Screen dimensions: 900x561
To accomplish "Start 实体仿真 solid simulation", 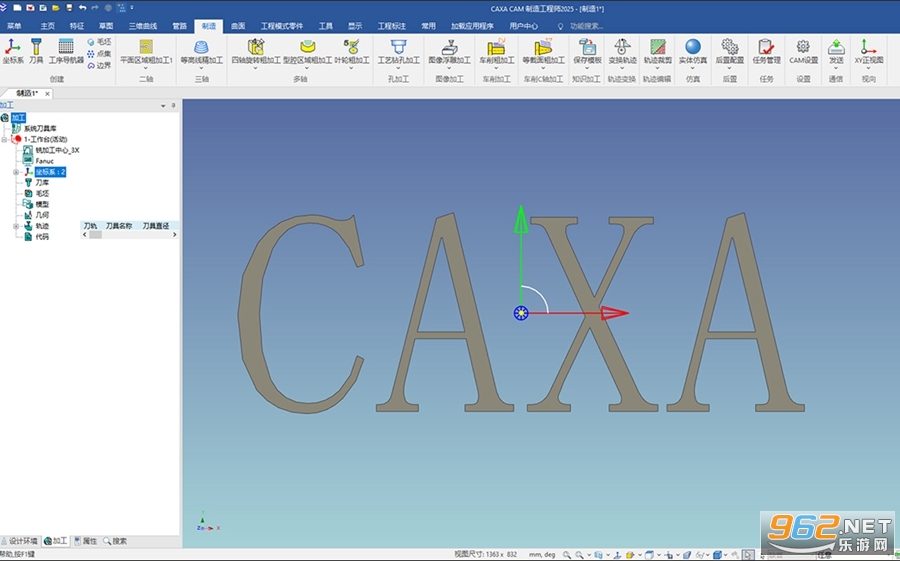I will (693, 51).
